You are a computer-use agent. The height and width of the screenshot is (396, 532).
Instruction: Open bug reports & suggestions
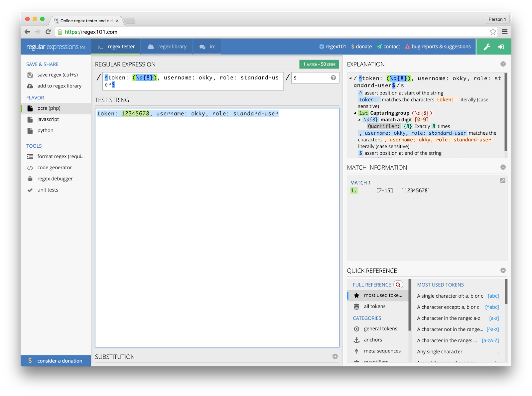coord(438,47)
